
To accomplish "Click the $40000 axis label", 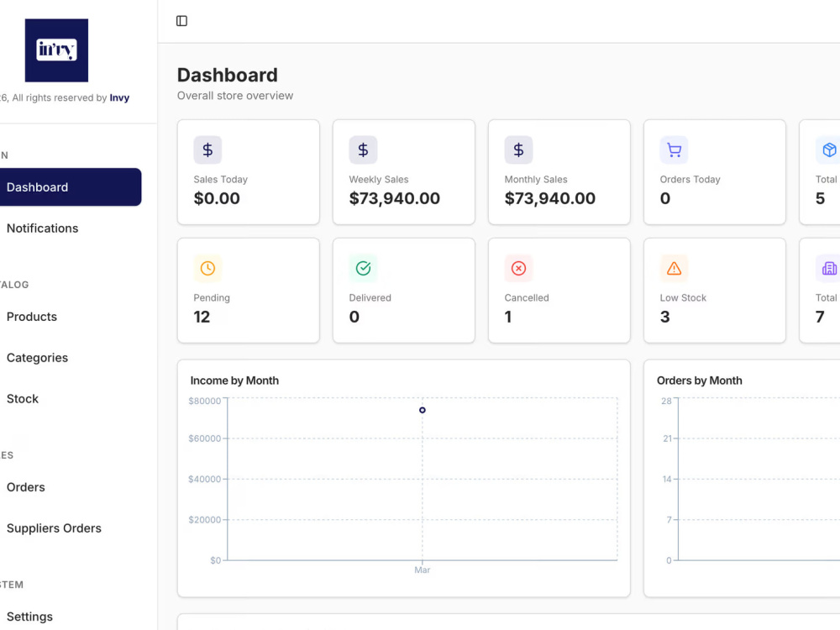I will [204, 479].
